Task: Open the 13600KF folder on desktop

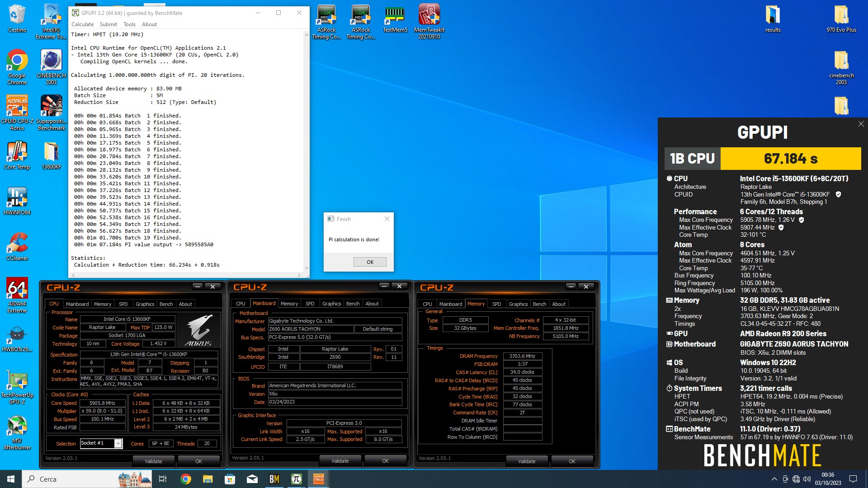Action: (x=51, y=155)
